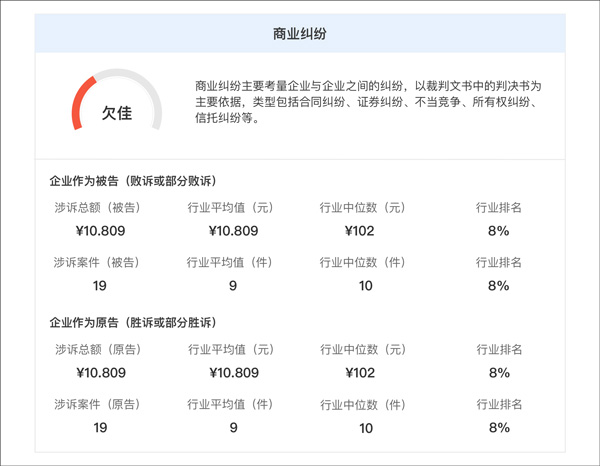Viewport: 600px width, 466px height.
Task: Click the ¥102 median value in plaintiff section
Action: click(x=365, y=373)
